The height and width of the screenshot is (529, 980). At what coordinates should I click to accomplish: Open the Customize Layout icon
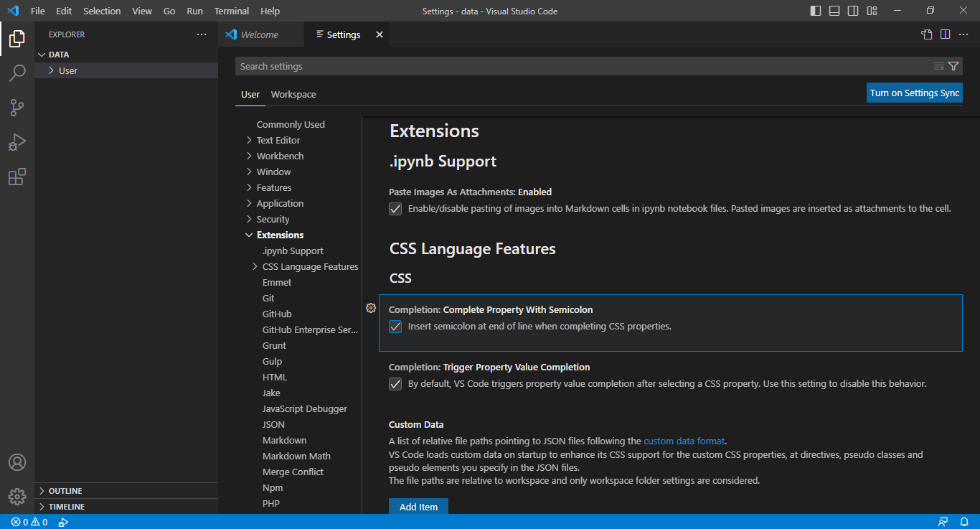tap(872, 11)
